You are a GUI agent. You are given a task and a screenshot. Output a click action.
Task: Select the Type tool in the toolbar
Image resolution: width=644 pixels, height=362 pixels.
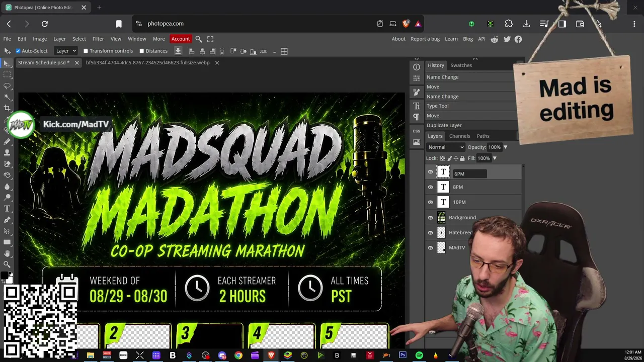[7, 209]
